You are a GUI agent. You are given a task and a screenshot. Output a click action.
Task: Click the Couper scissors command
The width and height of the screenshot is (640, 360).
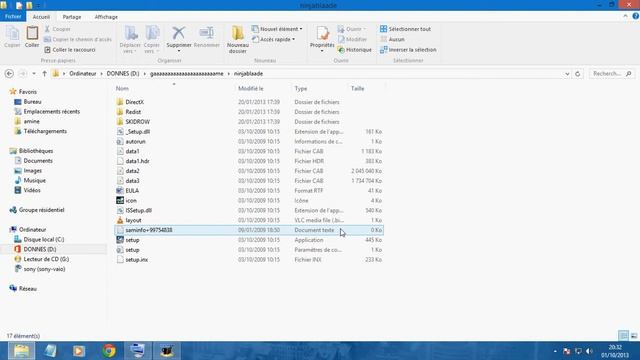[58, 29]
